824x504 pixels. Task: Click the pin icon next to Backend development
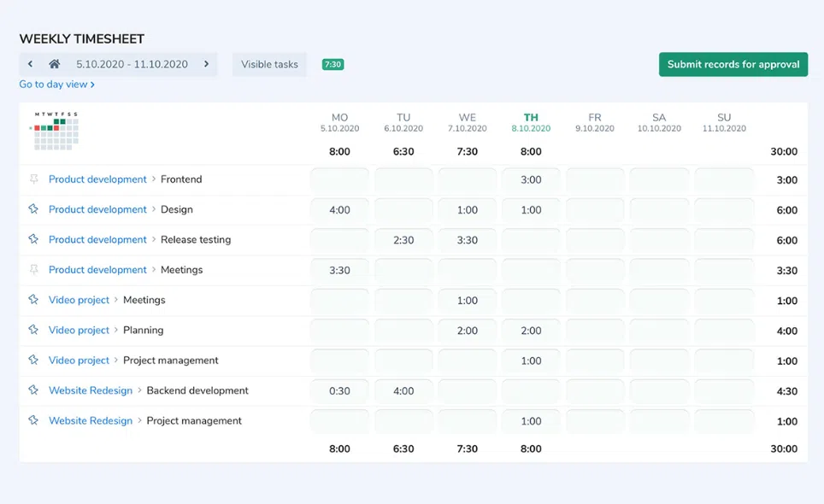pos(34,390)
